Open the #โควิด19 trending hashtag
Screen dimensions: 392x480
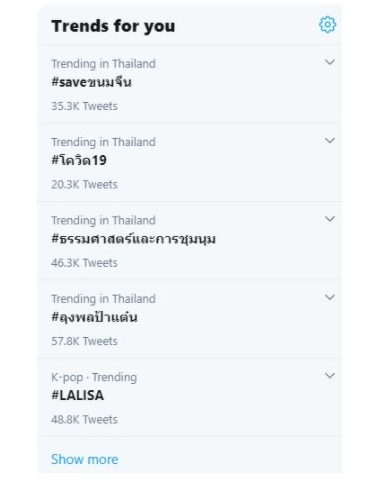pyautogui.click(x=79, y=160)
